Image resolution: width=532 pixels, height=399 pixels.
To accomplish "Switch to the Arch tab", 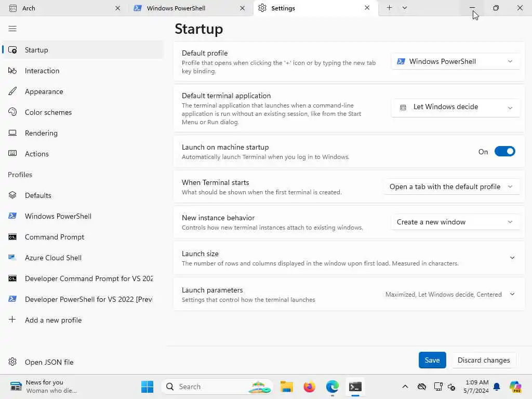I will 64,8.
